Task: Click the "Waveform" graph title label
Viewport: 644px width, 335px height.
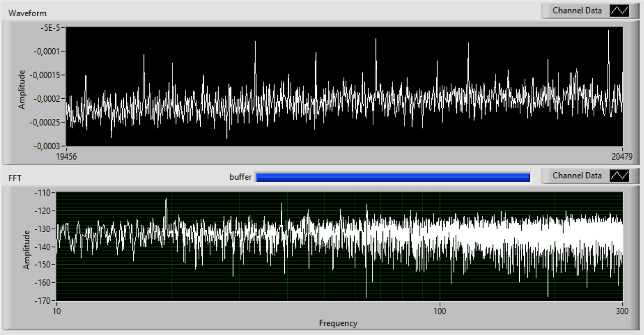Action: tap(28, 13)
